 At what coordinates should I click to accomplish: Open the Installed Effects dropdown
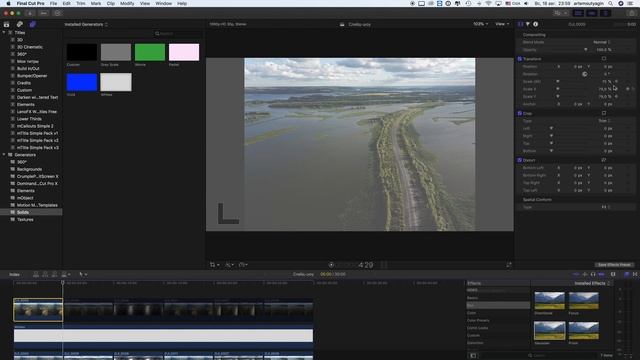[592, 283]
